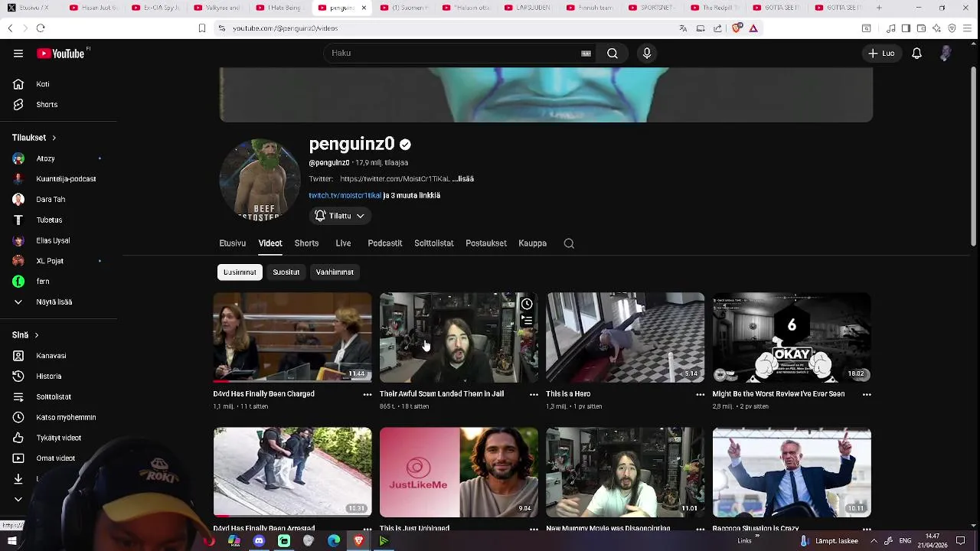The width and height of the screenshot is (980, 551).
Task: Click the Luo create button
Action: pos(881,54)
